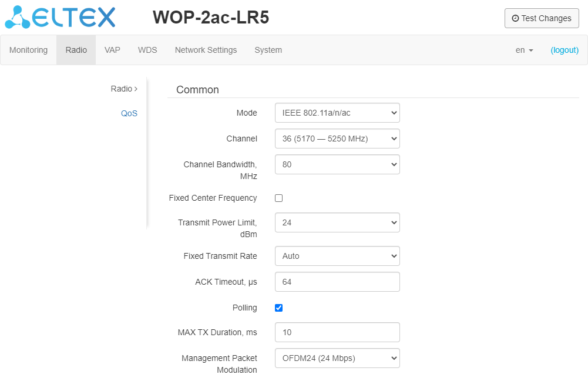Expand the Fixed Transmit Rate dropdown
Viewport: 588px width, 378px height.
click(337, 256)
